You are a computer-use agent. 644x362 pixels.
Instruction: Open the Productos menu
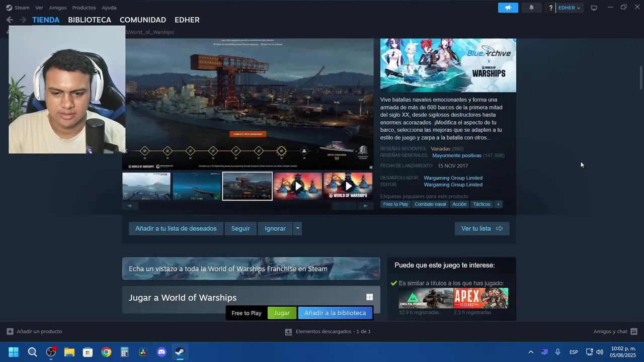tap(84, 8)
